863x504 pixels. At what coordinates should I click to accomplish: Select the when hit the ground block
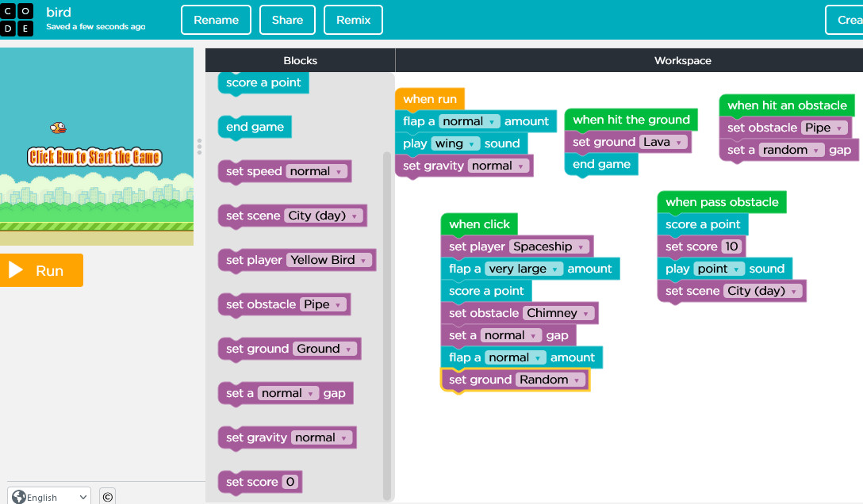[631, 120]
